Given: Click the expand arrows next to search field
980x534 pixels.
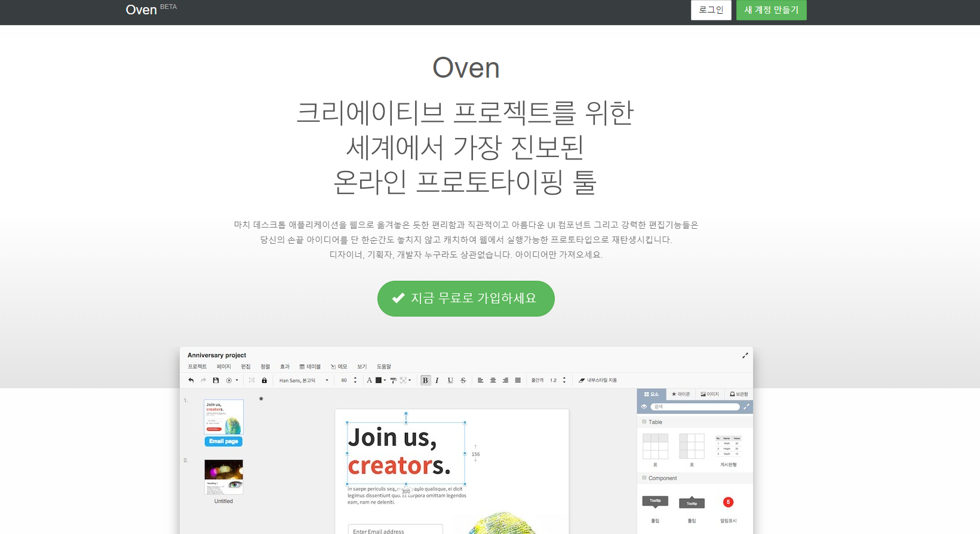Looking at the screenshot, I should pyautogui.click(x=746, y=407).
